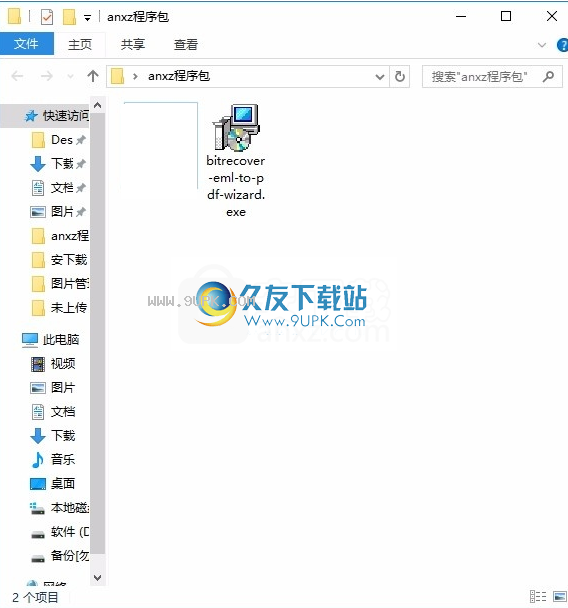Switch to details view icon

(538, 596)
